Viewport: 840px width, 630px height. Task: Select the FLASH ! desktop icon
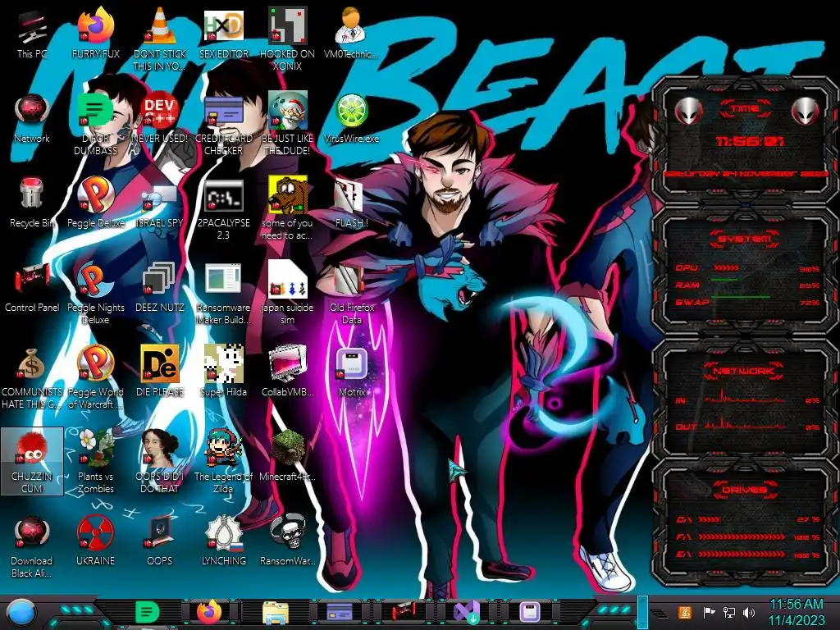(x=351, y=203)
